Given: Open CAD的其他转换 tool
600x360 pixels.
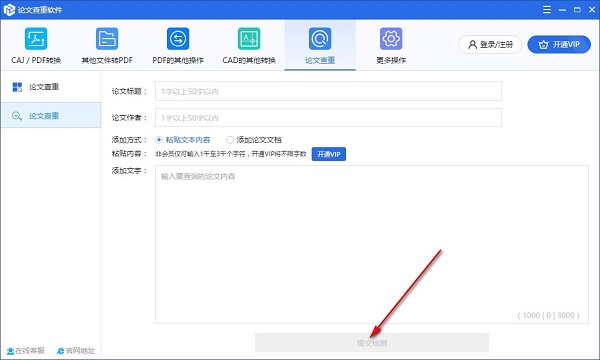Looking at the screenshot, I should [249, 46].
